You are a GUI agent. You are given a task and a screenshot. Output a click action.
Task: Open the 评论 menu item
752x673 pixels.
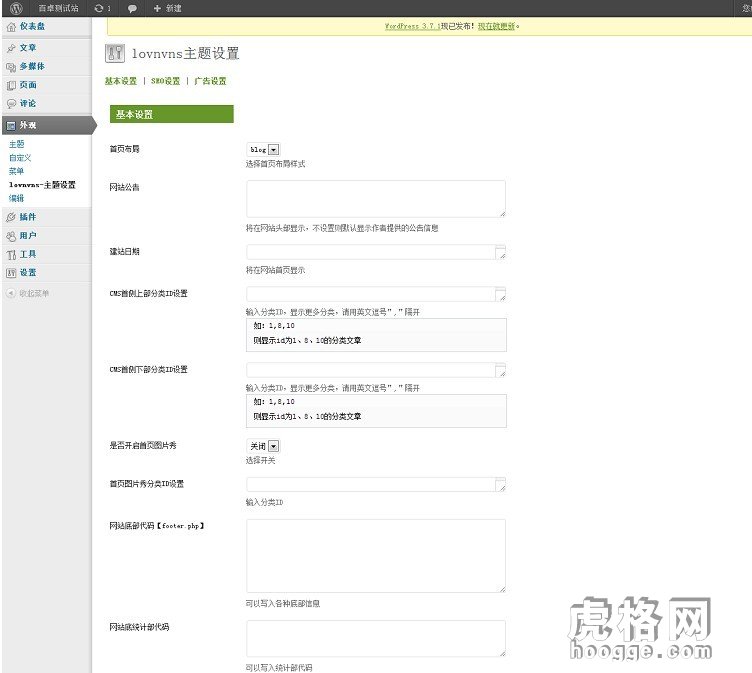point(28,103)
